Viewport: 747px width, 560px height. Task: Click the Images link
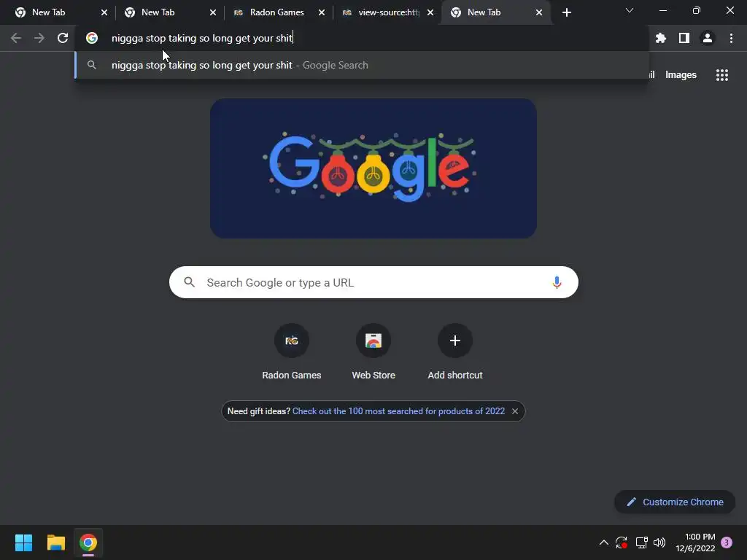(681, 75)
